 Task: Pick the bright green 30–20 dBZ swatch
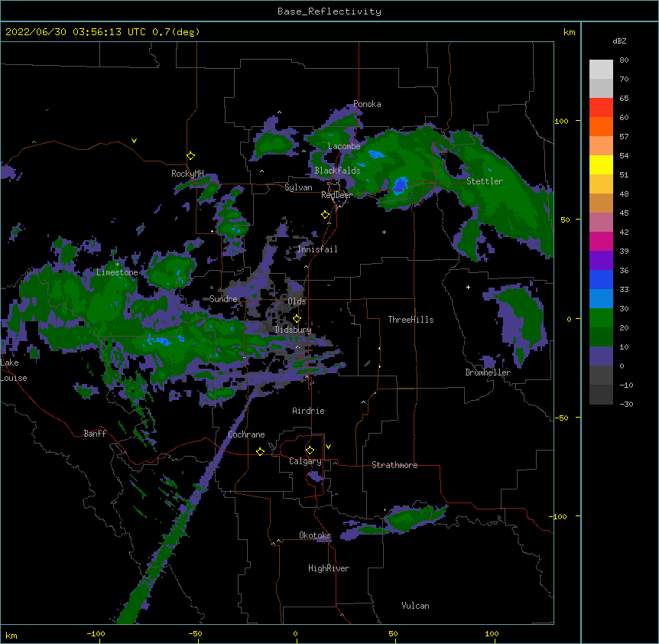coord(601,318)
